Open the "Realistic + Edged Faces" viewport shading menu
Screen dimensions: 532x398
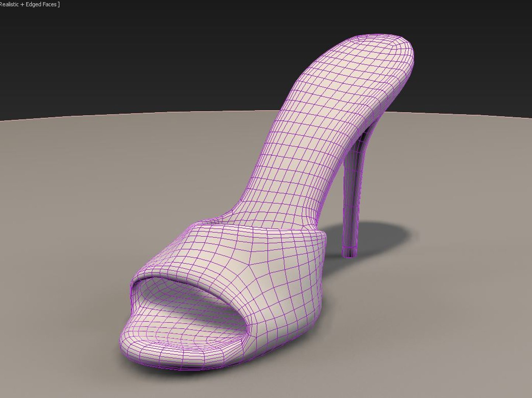[29, 4]
